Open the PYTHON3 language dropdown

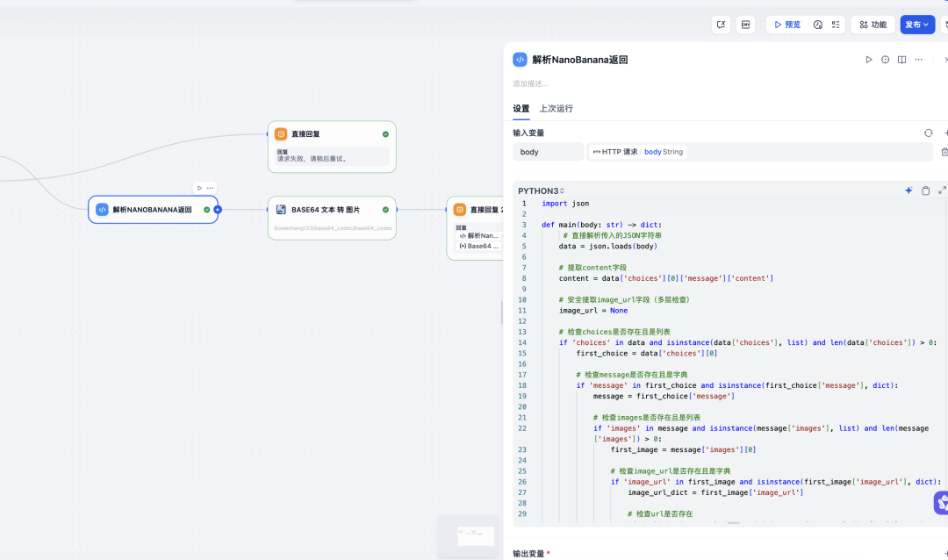541,190
